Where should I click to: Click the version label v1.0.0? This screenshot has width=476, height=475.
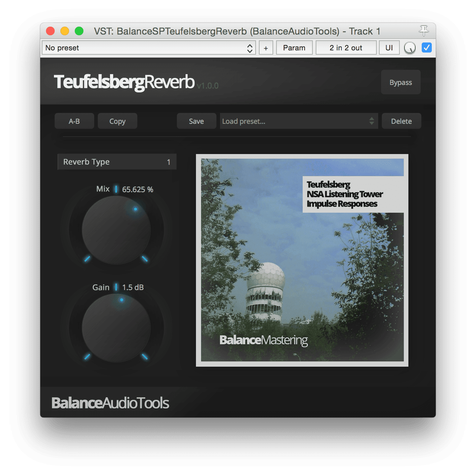(x=207, y=86)
